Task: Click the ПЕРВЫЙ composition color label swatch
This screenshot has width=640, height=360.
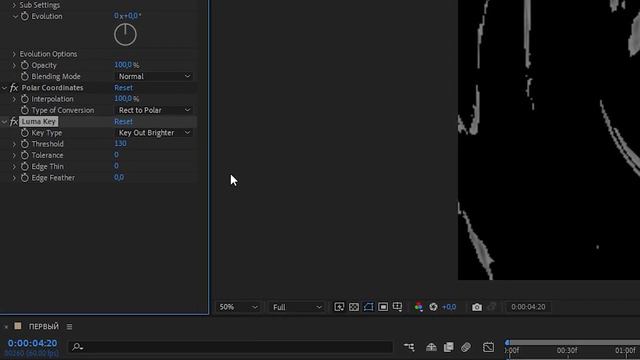Action: 18,326
